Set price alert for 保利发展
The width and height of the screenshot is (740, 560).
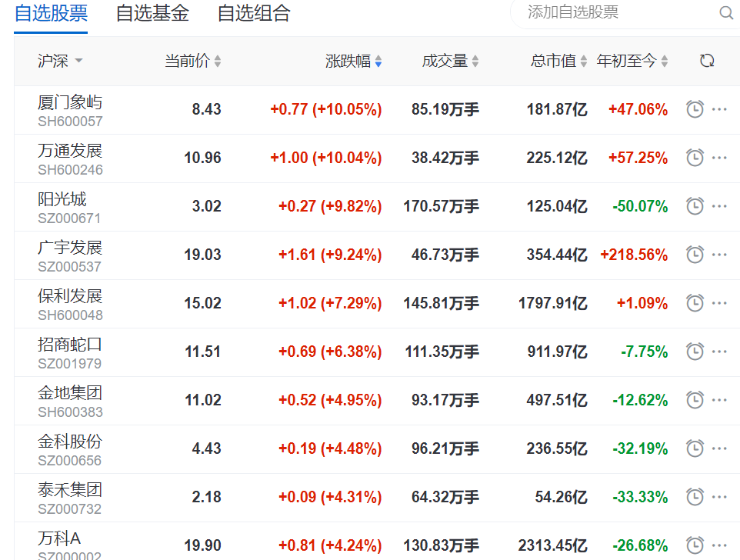(x=695, y=303)
